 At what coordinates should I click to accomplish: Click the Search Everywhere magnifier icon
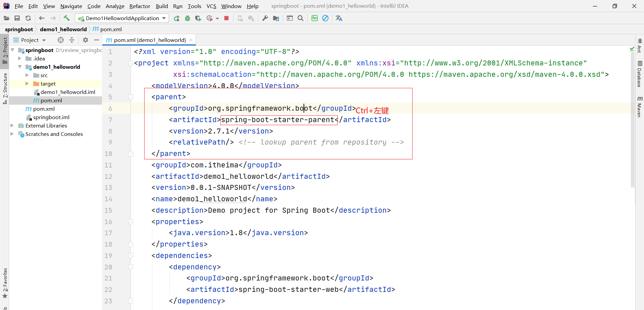point(301,18)
